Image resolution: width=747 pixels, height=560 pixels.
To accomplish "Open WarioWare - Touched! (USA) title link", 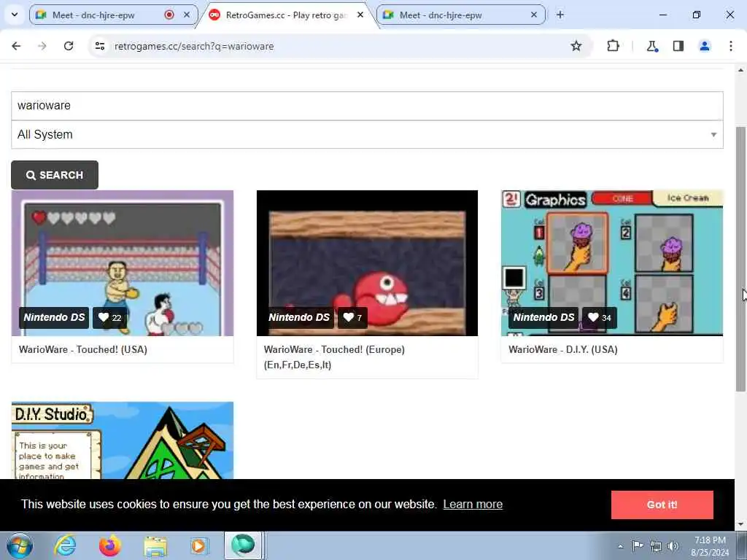I will click(x=83, y=349).
